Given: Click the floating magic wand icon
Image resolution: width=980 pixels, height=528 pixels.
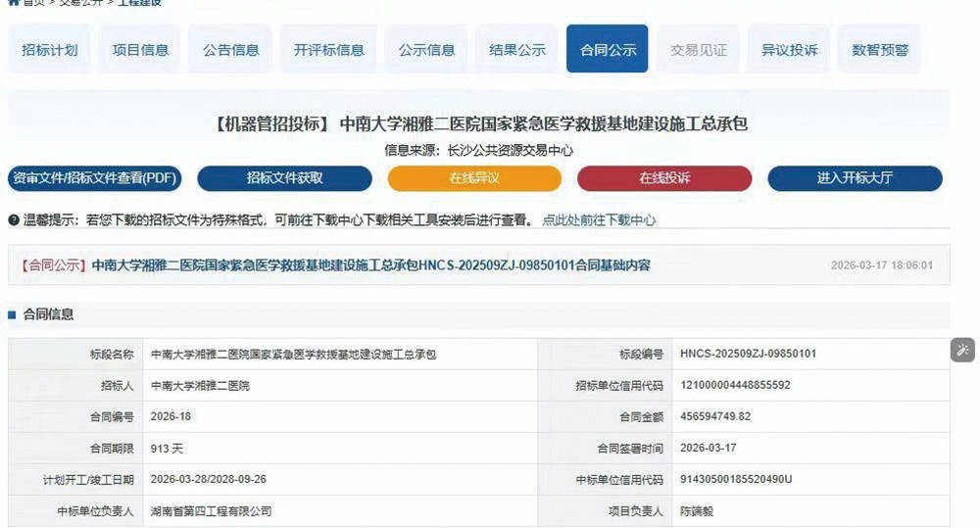Looking at the screenshot, I should tap(962, 350).
